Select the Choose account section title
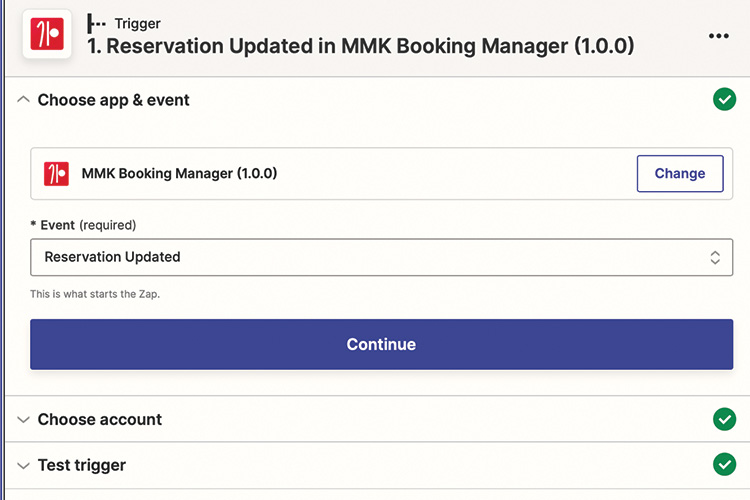The height and width of the screenshot is (500, 750). coord(99,420)
